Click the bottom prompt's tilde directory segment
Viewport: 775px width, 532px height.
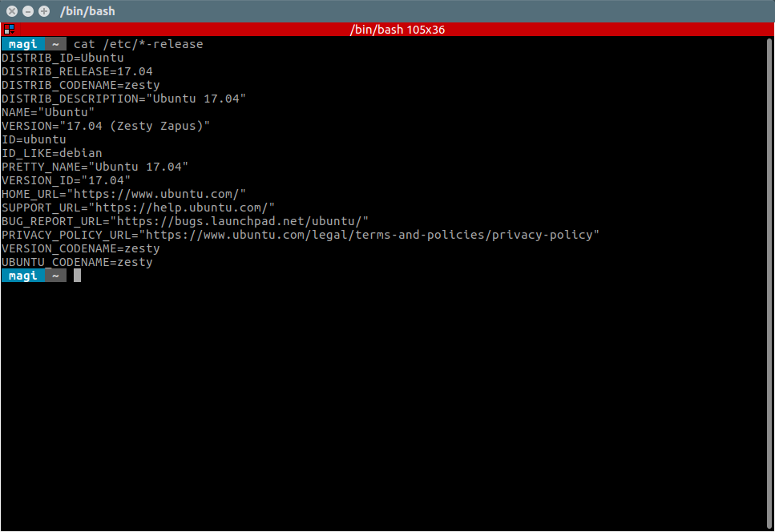point(55,276)
